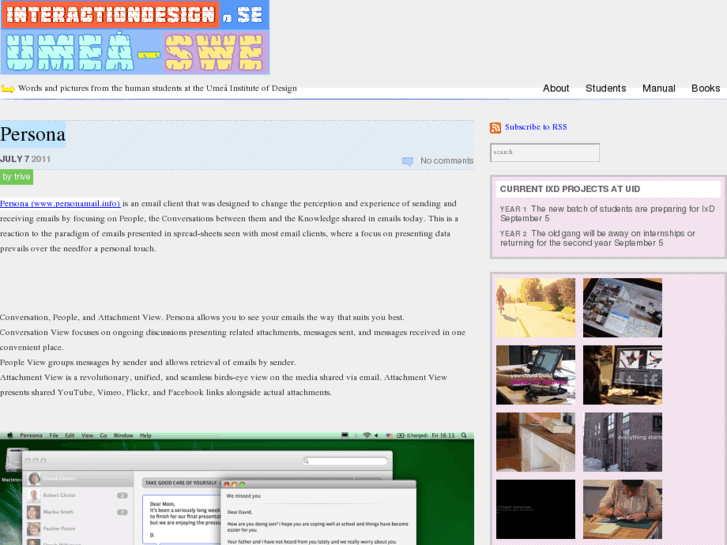Viewport: 727px width, 545px height.
Task: Open the Students menu item
Action: (606, 88)
